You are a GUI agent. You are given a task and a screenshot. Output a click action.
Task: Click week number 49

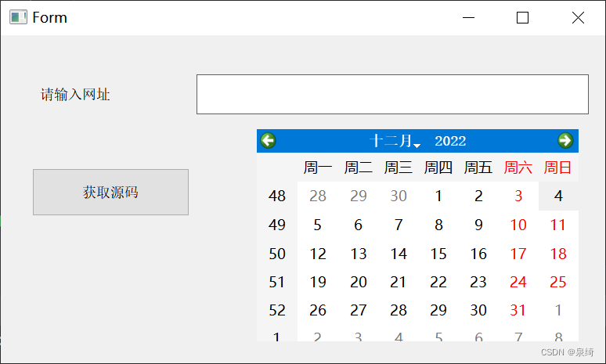(x=277, y=225)
